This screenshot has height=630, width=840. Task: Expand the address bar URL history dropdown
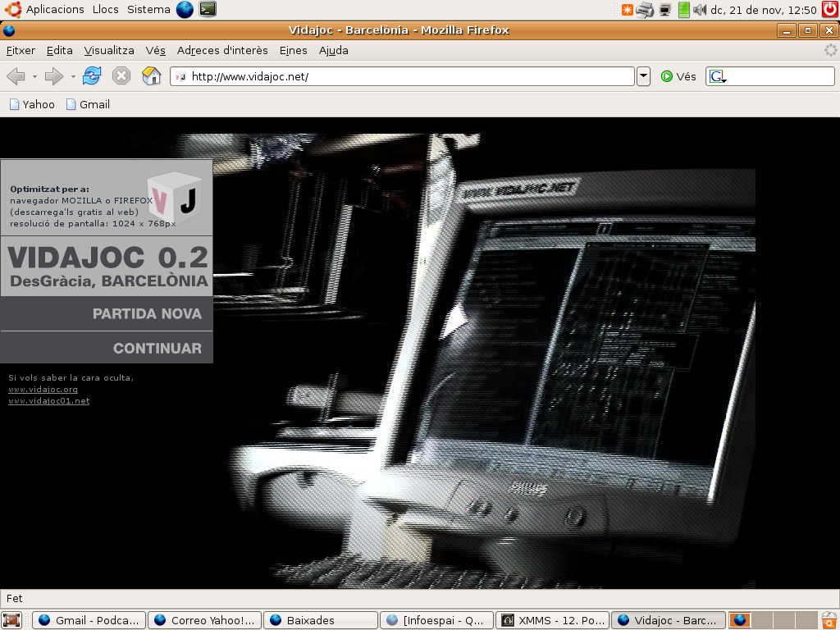[x=643, y=76]
